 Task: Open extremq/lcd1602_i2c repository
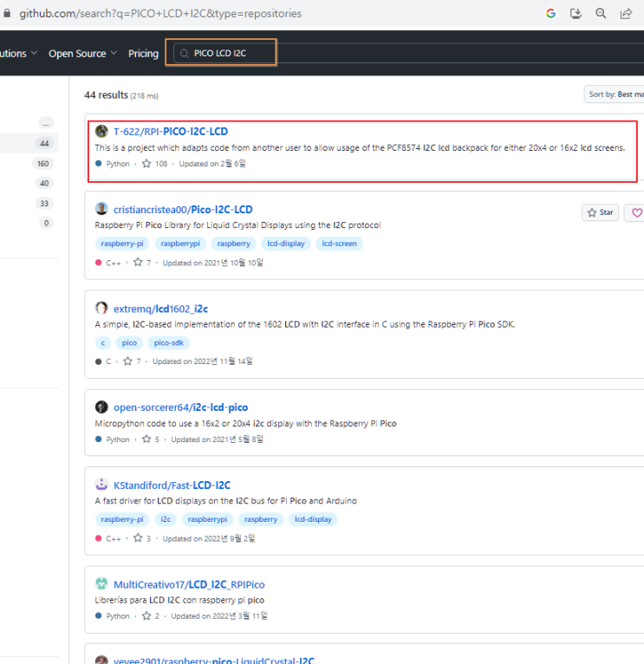(x=160, y=309)
